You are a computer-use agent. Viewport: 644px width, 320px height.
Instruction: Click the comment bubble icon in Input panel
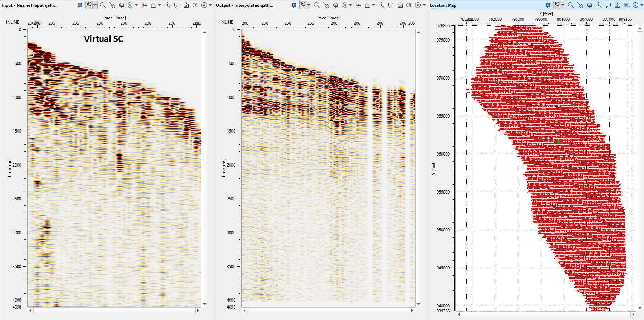[x=177, y=5]
